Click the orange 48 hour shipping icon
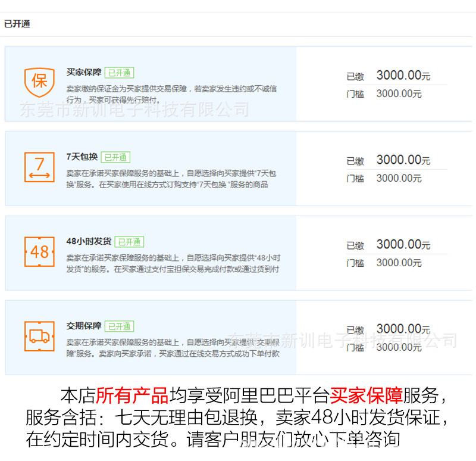476x461 pixels. pyautogui.click(x=39, y=251)
